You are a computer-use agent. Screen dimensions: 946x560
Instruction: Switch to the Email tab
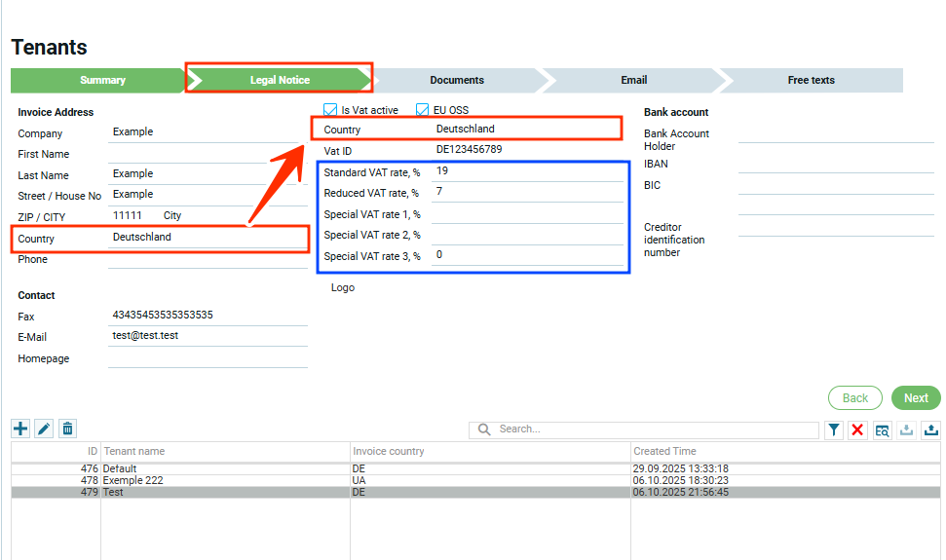coord(633,80)
